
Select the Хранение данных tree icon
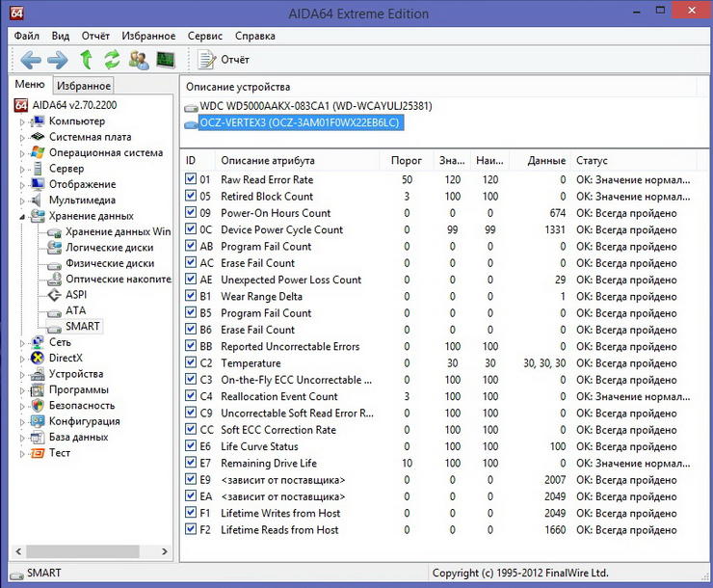pyautogui.click(x=38, y=216)
